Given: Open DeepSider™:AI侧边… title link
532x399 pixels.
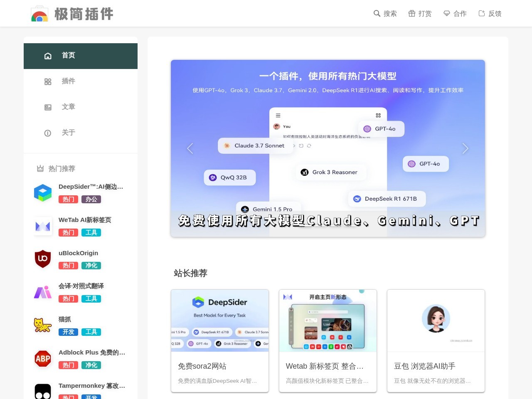Looking at the screenshot, I should pyautogui.click(x=91, y=187).
